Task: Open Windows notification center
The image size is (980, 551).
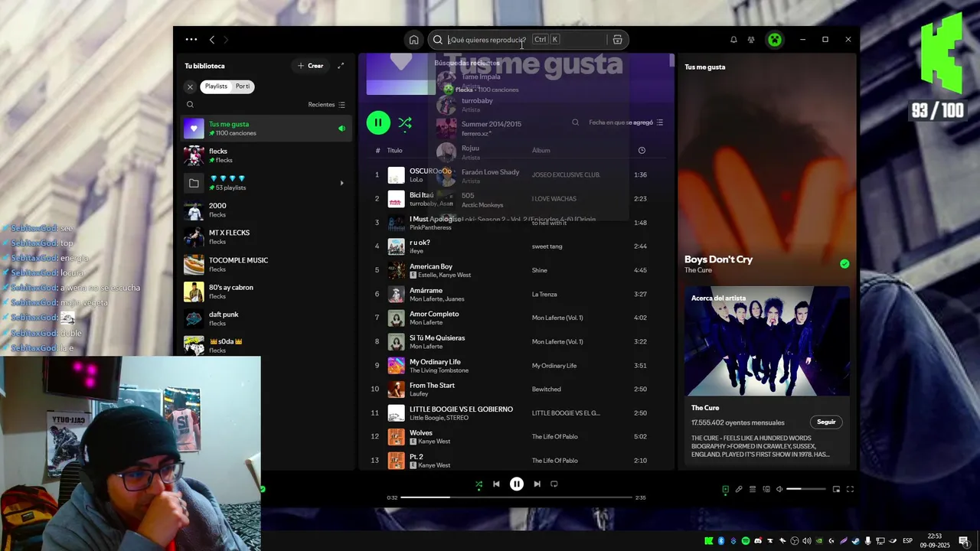Action: tap(963, 541)
